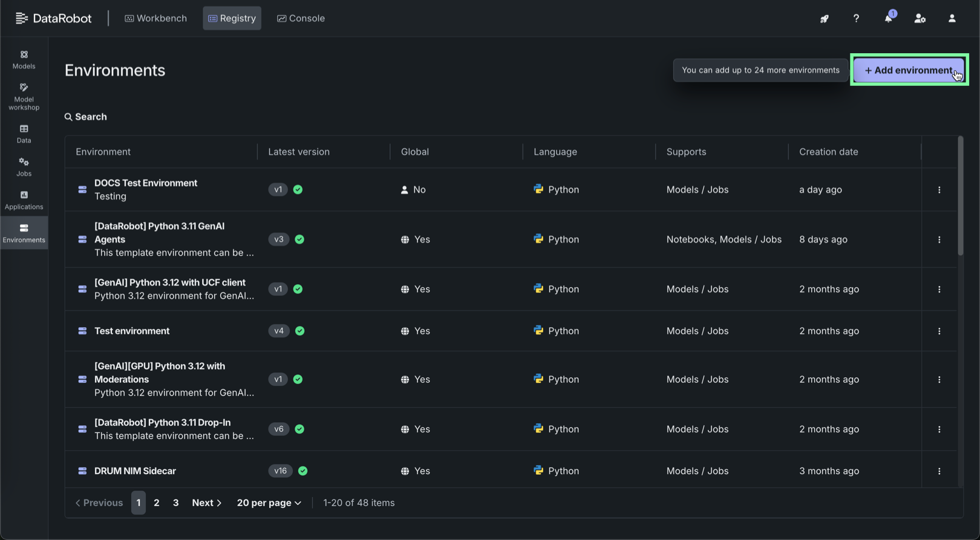
Task: Open the help question mark icon
Action: pos(856,19)
